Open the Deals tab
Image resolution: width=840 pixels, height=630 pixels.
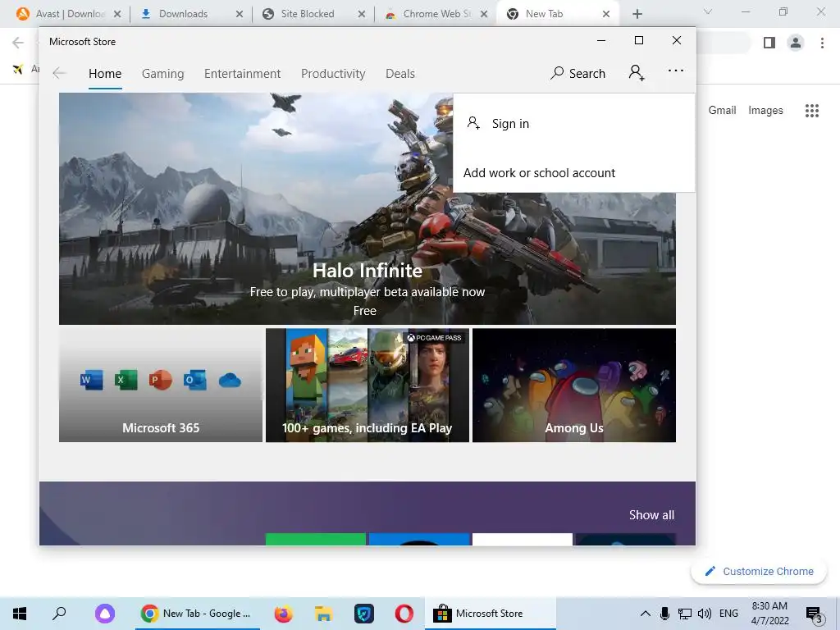(x=400, y=73)
